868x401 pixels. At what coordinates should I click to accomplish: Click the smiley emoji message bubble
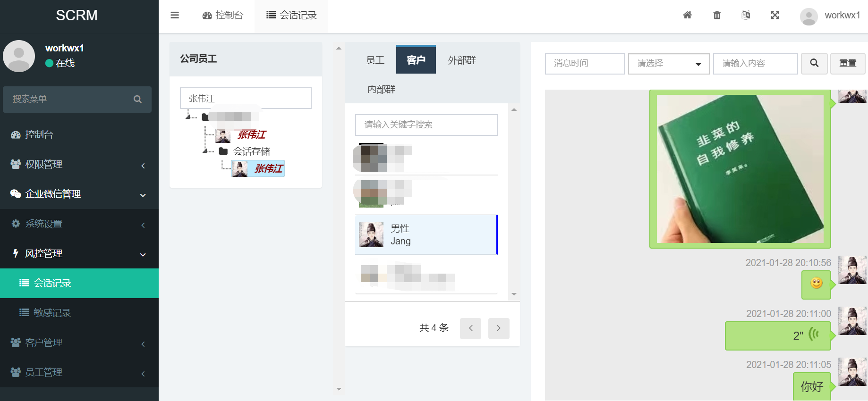(x=816, y=285)
